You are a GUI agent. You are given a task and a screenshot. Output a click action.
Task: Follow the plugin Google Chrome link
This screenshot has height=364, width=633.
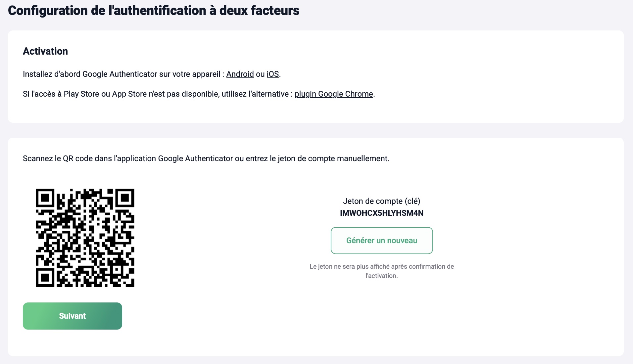[334, 94]
